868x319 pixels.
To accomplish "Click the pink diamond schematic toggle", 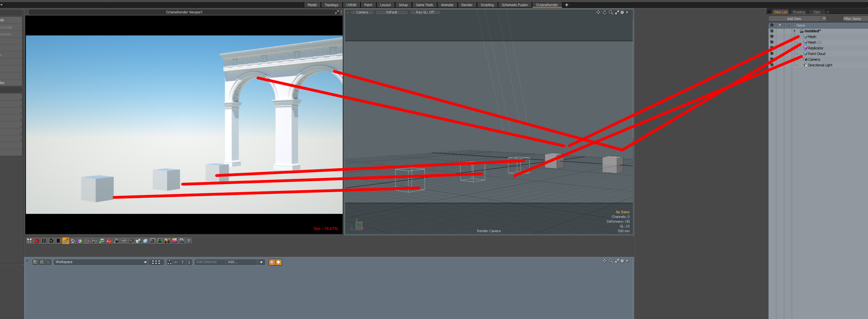I will point(271,262).
